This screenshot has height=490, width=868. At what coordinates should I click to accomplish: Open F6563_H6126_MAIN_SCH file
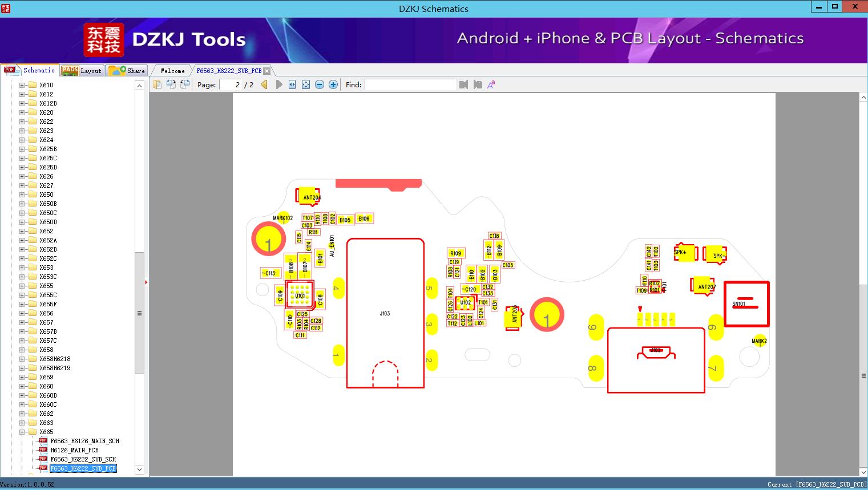pyautogui.click(x=84, y=441)
